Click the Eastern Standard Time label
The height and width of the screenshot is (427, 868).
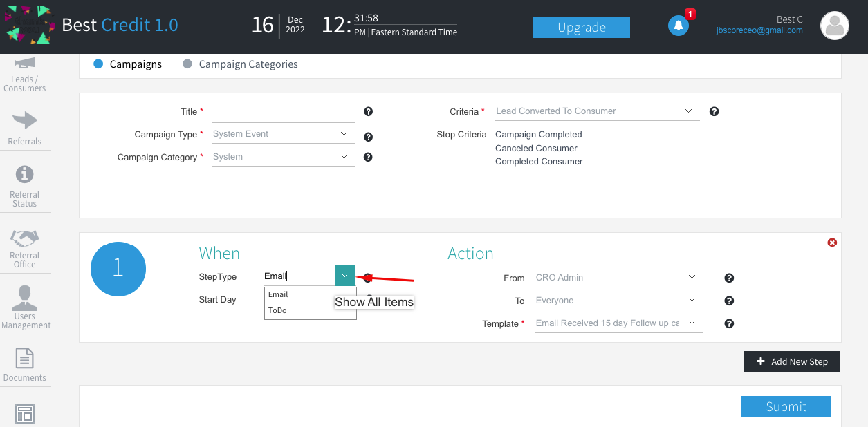(414, 32)
